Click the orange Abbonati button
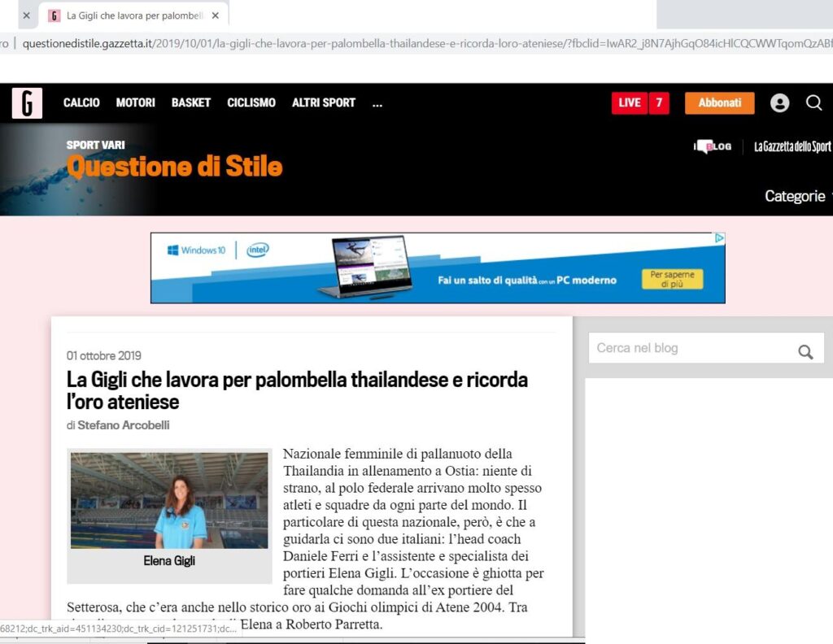This screenshot has width=833, height=644. click(x=719, y=103)
